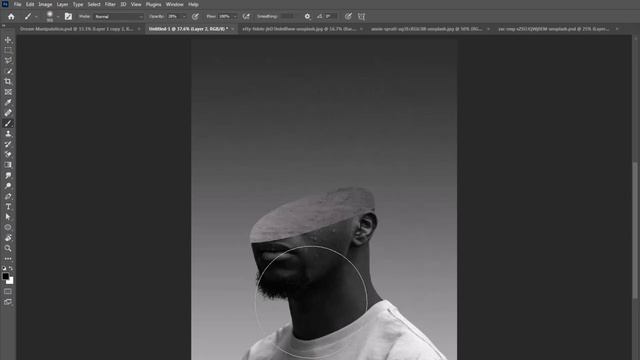Select the Zoom tool
640x360 pixels.
click(x=8, y=248)
